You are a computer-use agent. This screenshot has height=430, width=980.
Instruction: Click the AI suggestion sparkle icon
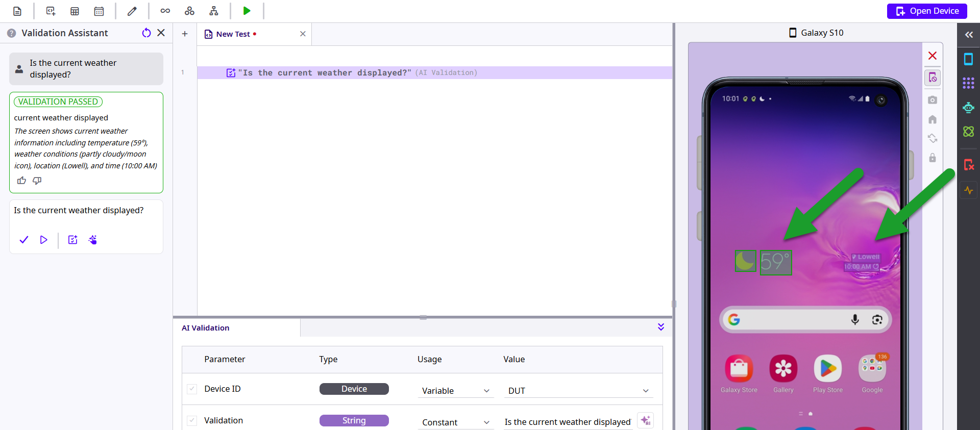click(x=646, y=421)
